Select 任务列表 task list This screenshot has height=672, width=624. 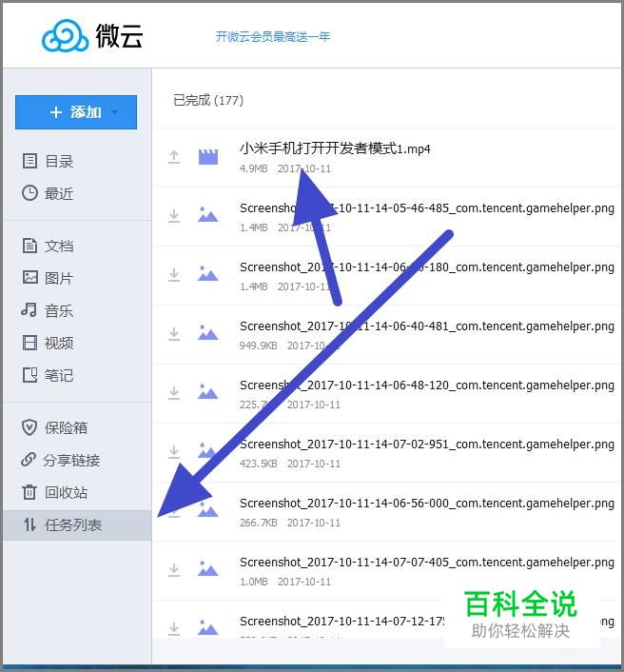[77, 524]
